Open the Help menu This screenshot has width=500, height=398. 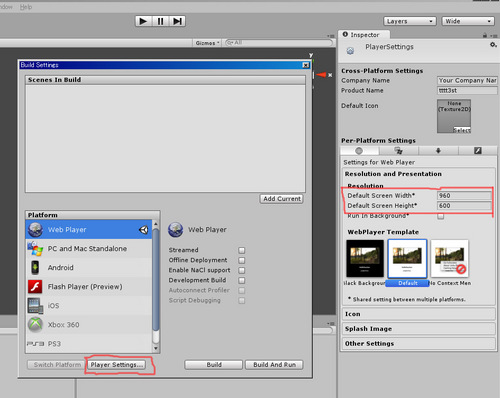(26, 7)
